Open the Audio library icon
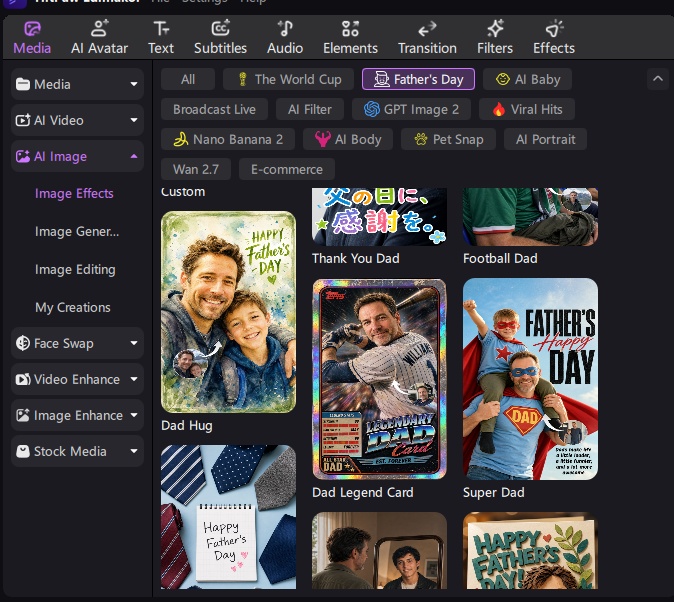This screenshot has height=602, width=674. point(285,29)
